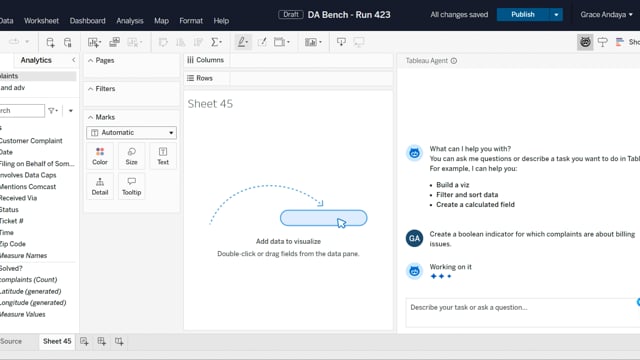Click the filter fields funnel icon
The width and height of the screenshot is (640, 360).
(x=53, y=111)
